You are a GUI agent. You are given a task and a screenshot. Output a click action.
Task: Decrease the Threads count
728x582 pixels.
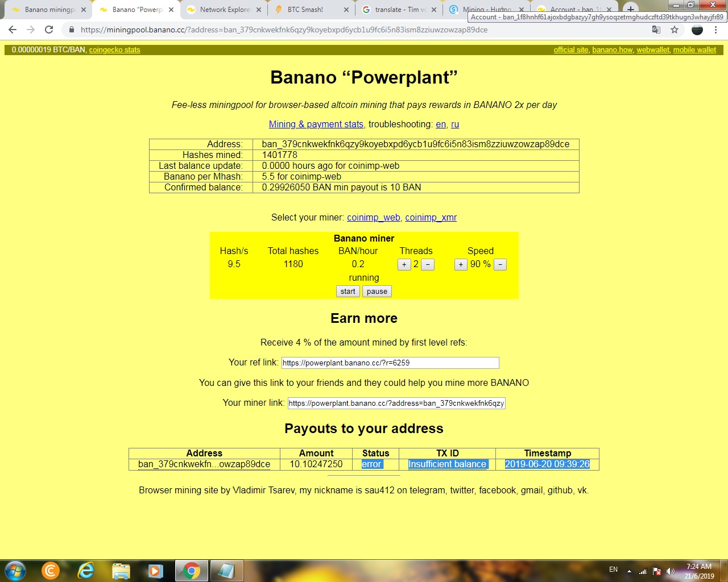tap(428, 264)
